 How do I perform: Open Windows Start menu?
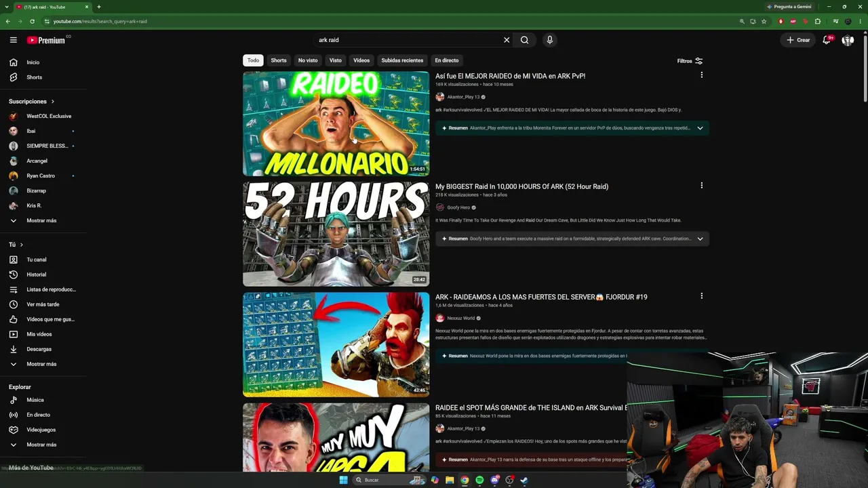click(343, 480)
